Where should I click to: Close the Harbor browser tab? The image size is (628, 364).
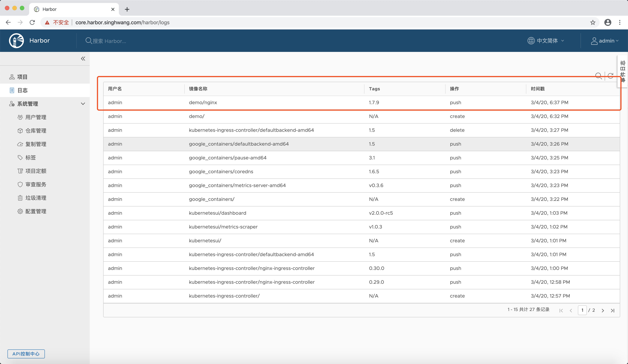coord(113,9)
